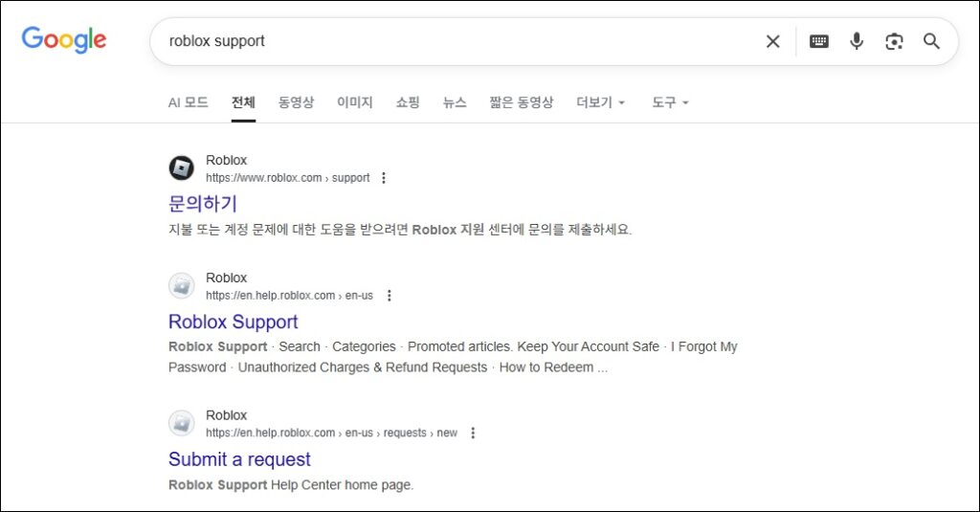980x512 pixels.
Task: Open the three-dot menu beside en.help.roblox.com › en-us
Action: [x=390, y=296]
